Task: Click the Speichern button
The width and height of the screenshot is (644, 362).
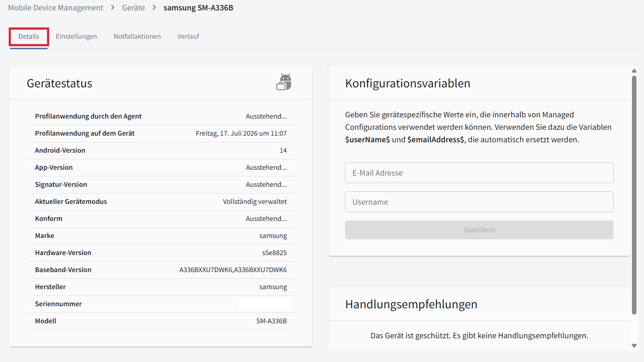Action: pyautogui.click(x=479, y=230)
